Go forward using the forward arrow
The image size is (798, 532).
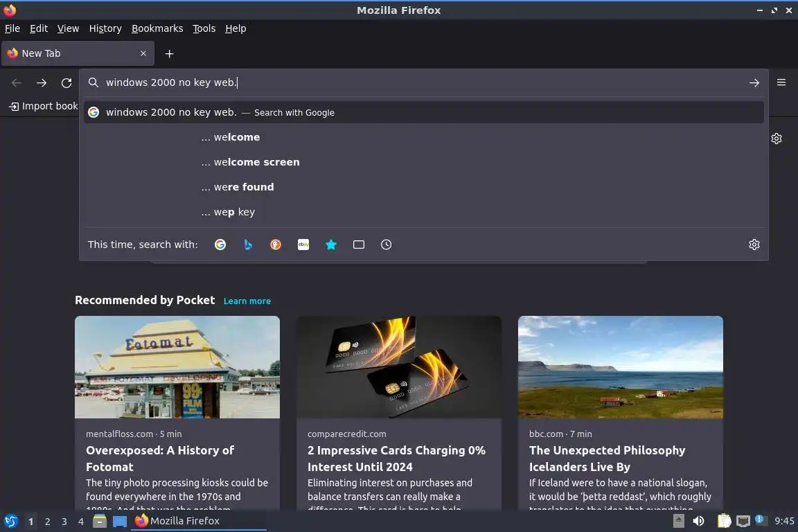tap(42, 82)
